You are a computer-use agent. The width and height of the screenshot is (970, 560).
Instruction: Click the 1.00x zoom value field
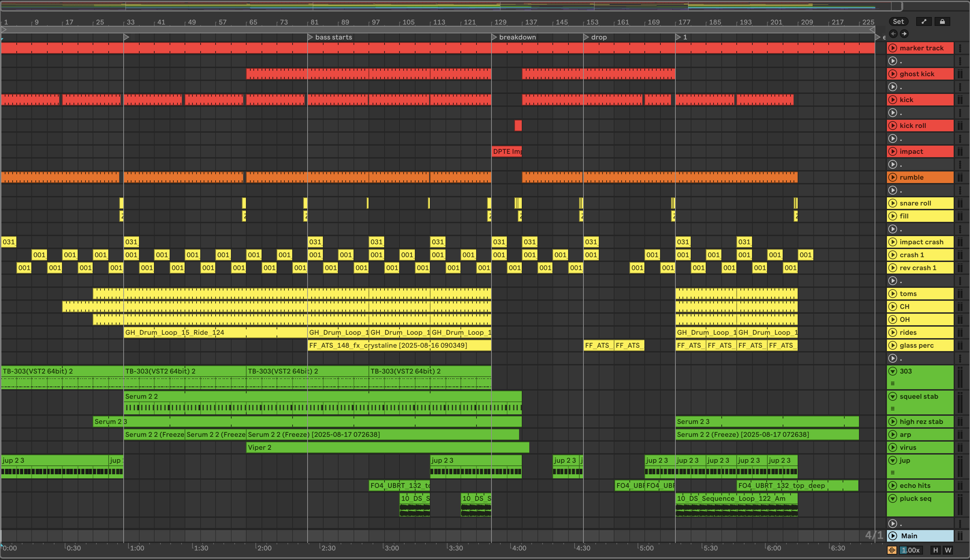click(x=911, y=550)
